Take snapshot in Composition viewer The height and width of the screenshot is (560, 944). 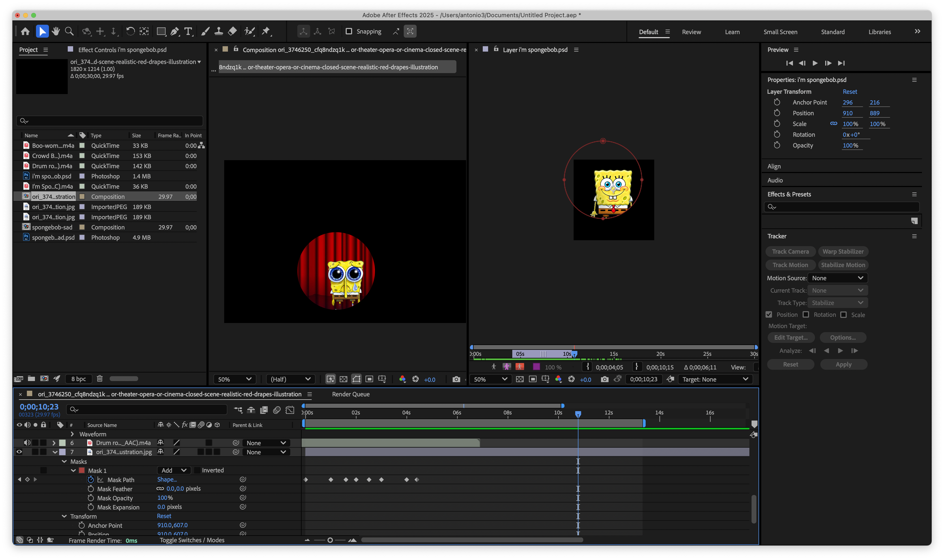tap(456, 379)
